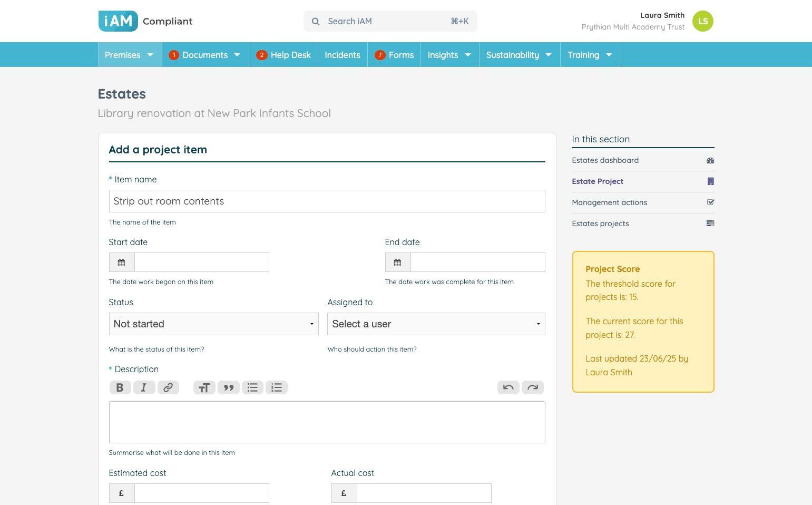This screenshot has height=505, width=812.
Task: Click the End date input field
Action: (478, 263)
